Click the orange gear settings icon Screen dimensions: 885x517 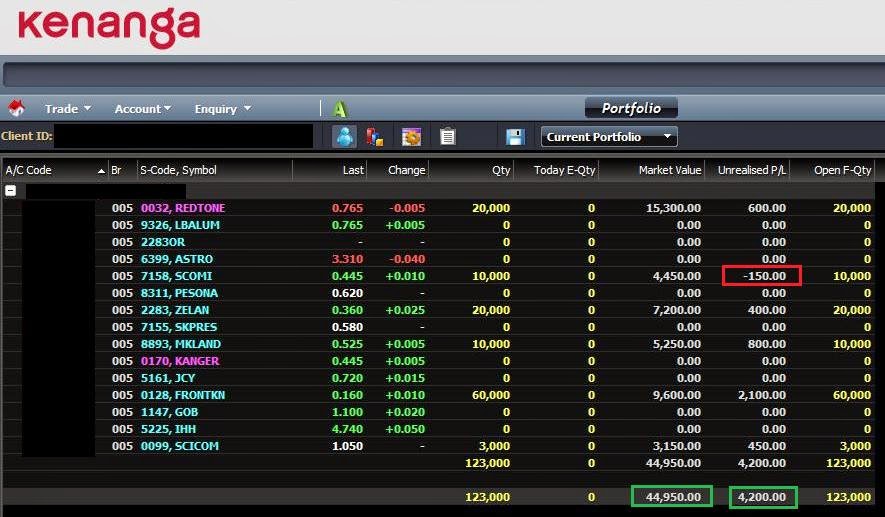point(411,137)
